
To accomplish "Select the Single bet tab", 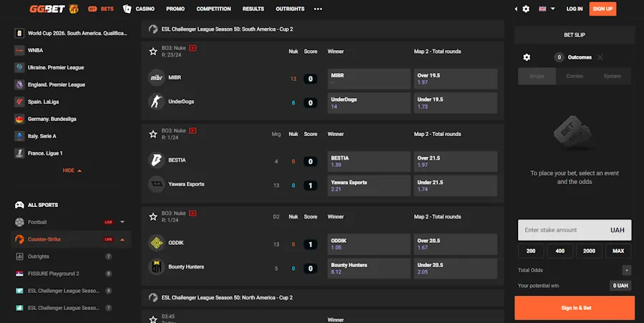I will pos(537,76).
